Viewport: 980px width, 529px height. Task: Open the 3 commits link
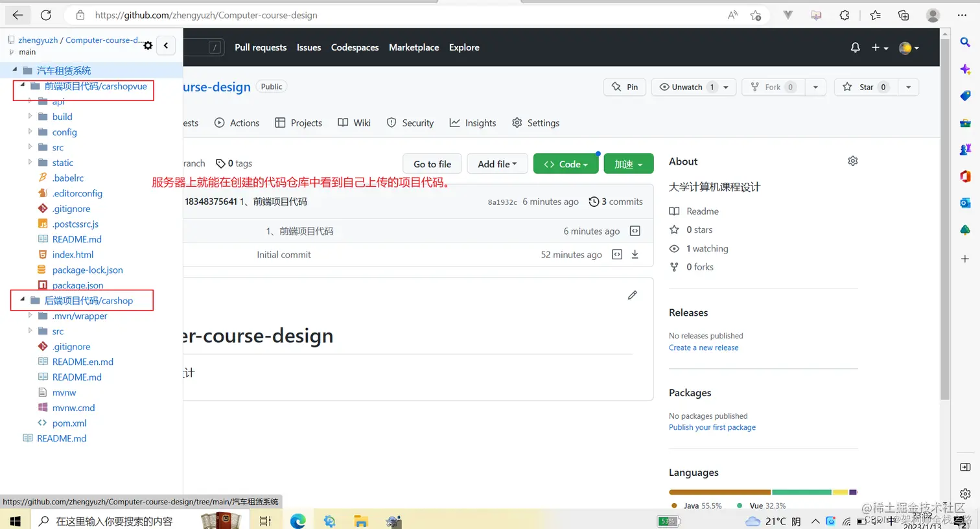click(x=616, y=202)
